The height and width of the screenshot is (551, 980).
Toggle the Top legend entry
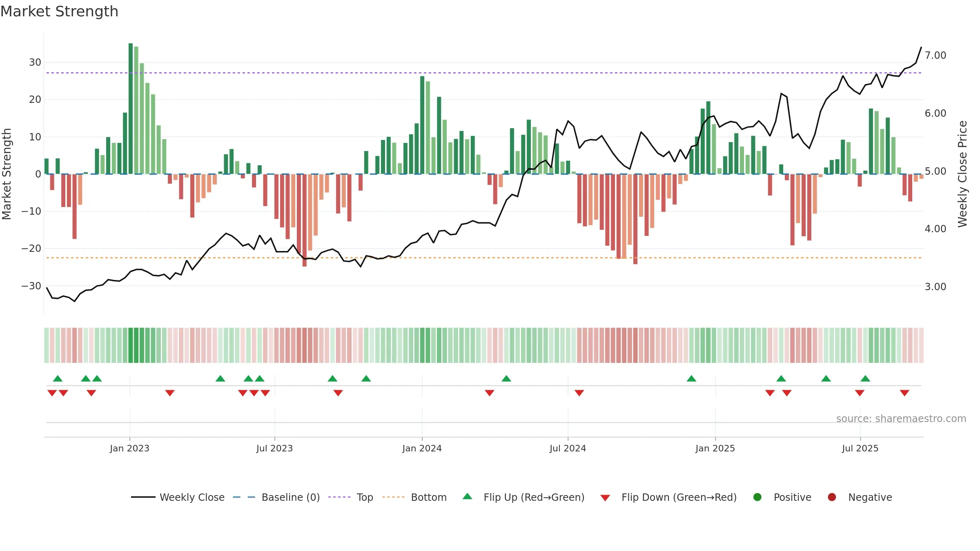coord(351,497)
